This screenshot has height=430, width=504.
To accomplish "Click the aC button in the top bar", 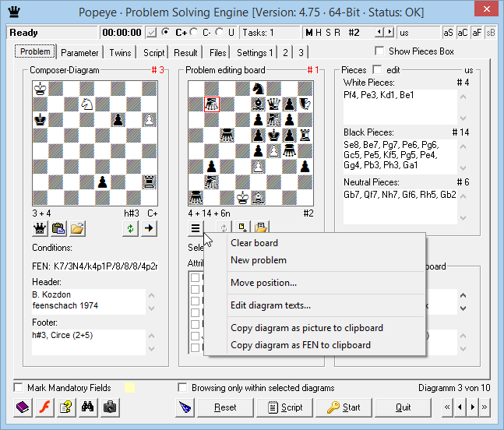I will 462,33.
